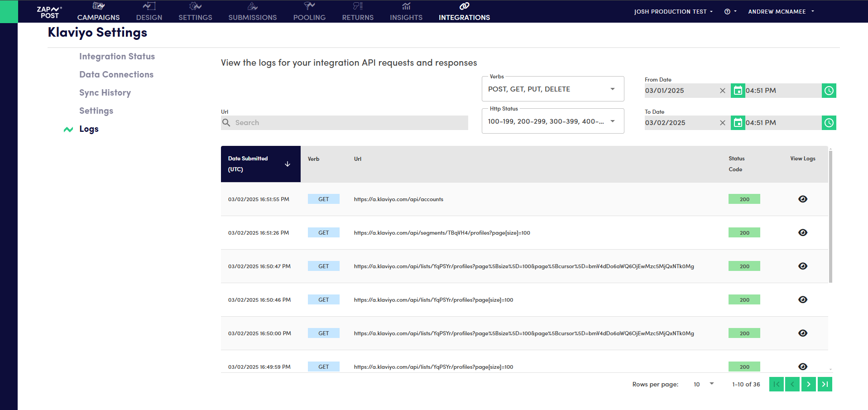868x410 pixels.
Task: Open the Campaigns tab
Action: [x=98, y=12]
